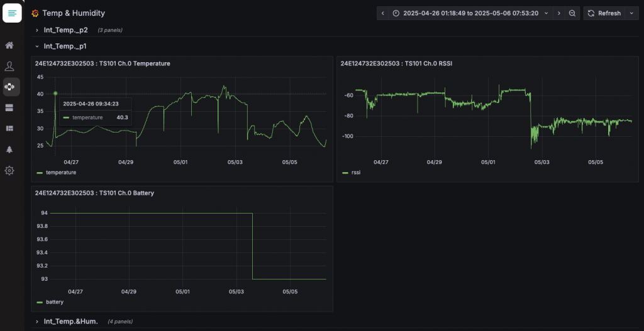Open the time range picker
Image resolution: width=644 pixels, height=331 pixels.
click(x=469, y=13)
